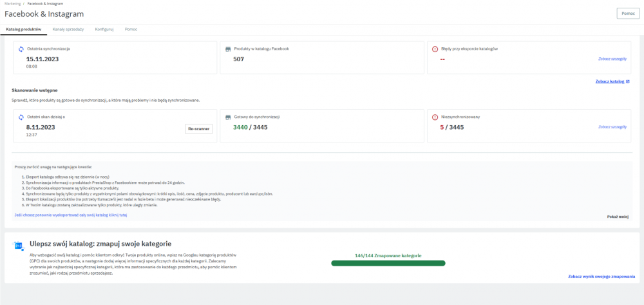The width and height of the screenshot is (644, 305).
Task: Click the external link icon after Zobacz katalog
Action: pyautogui.click(x=627, y=82)
